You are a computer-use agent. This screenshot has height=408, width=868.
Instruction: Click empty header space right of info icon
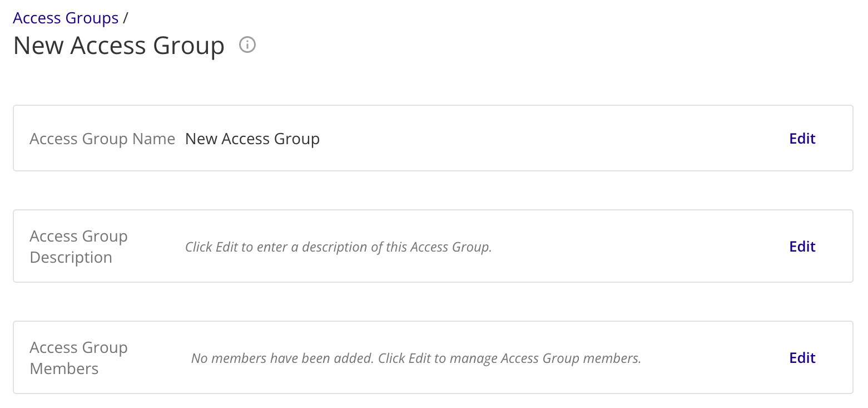556,45
